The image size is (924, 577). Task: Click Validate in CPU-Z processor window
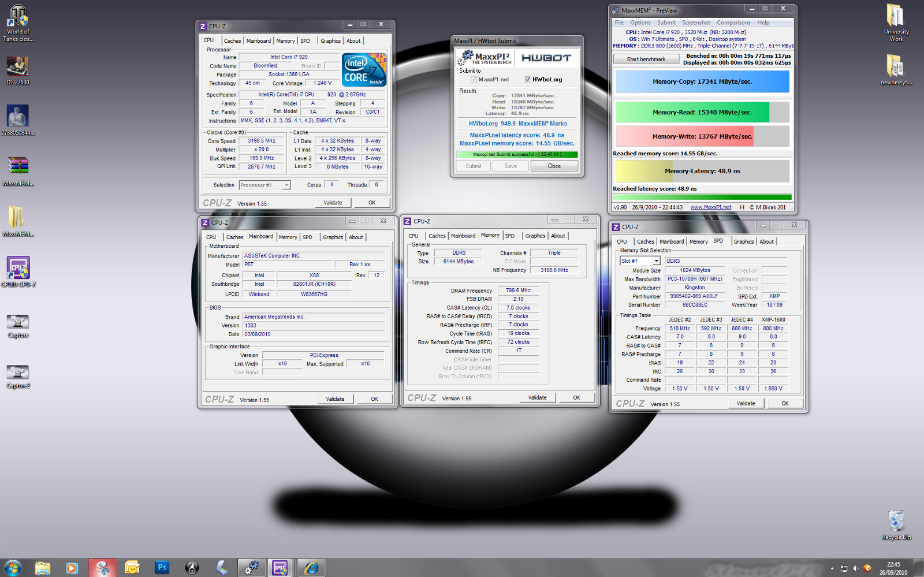coord(333,203)
